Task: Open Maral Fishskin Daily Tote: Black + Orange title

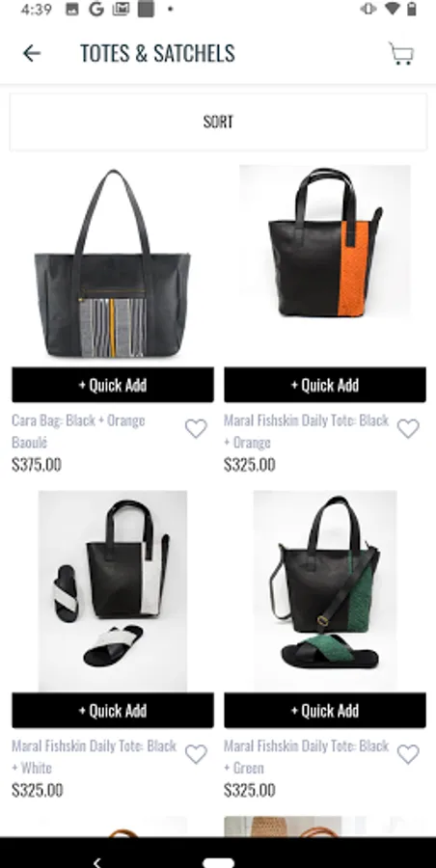Action: 307,431
